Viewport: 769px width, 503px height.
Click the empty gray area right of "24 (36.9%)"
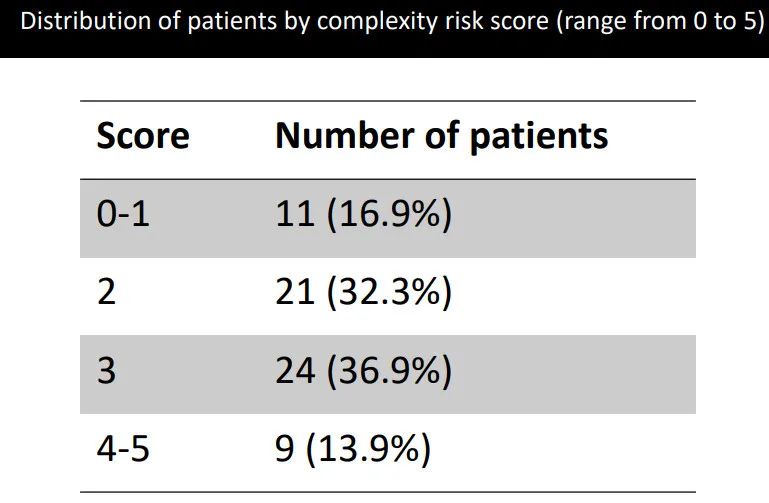[580, 371]
